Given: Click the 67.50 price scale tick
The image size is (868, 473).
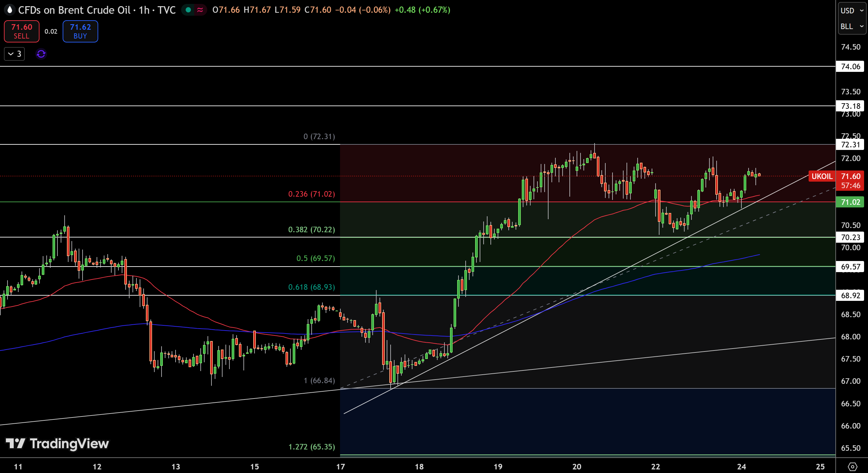Looking at the screenshot, I should pos(850,359).
